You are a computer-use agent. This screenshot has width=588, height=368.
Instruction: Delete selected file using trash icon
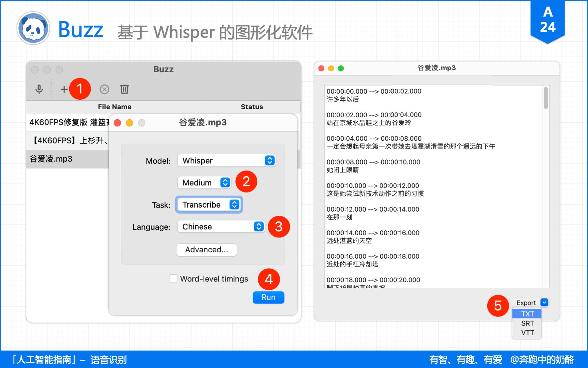tap(124, 89)
